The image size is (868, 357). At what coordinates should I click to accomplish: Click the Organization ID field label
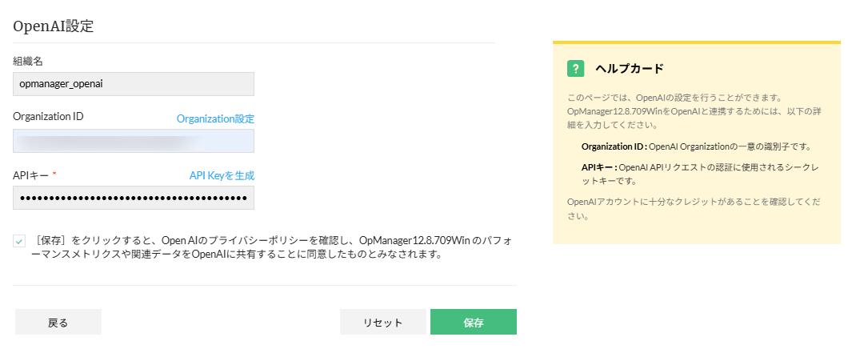coord(48,116)
